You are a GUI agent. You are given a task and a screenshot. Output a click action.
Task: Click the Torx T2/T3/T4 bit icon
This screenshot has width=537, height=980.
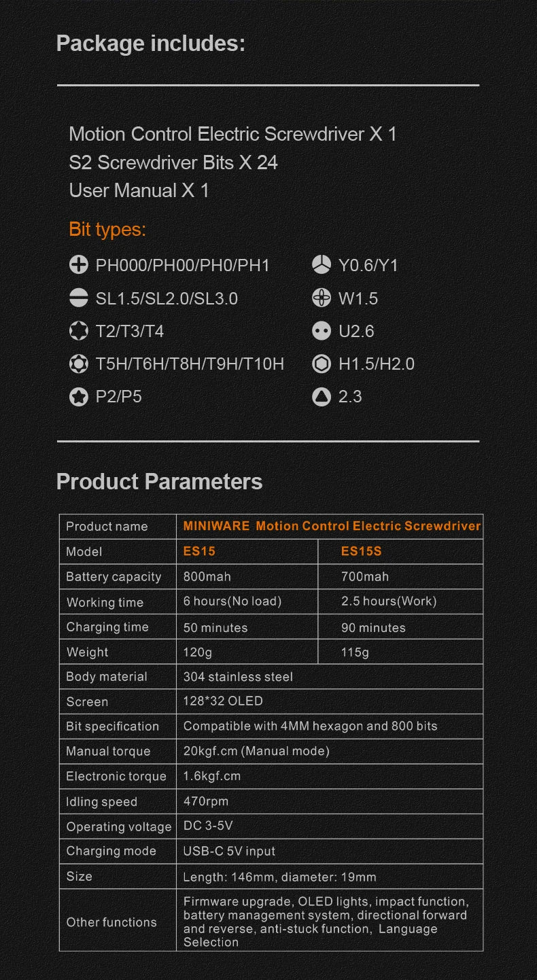tap(79, 331)
